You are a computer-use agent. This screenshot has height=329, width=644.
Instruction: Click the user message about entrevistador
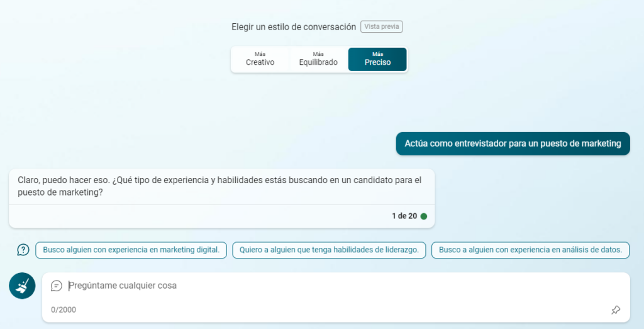[x=513, y=143]
